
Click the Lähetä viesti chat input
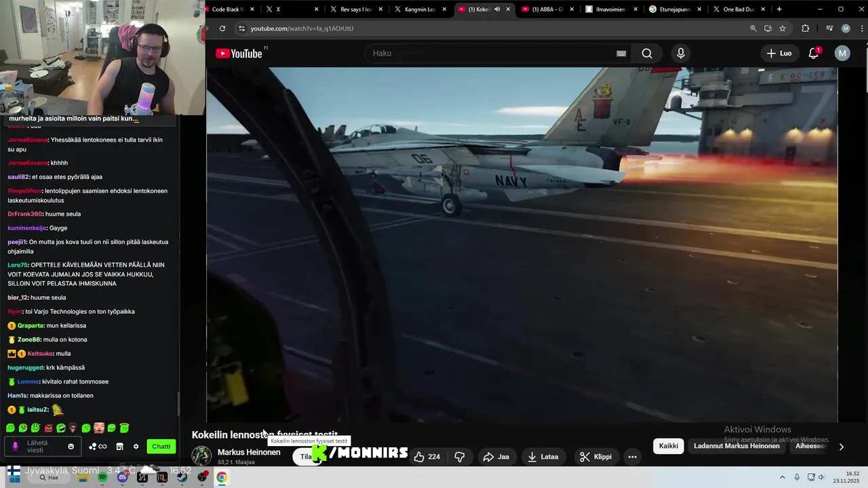point(42,446)
